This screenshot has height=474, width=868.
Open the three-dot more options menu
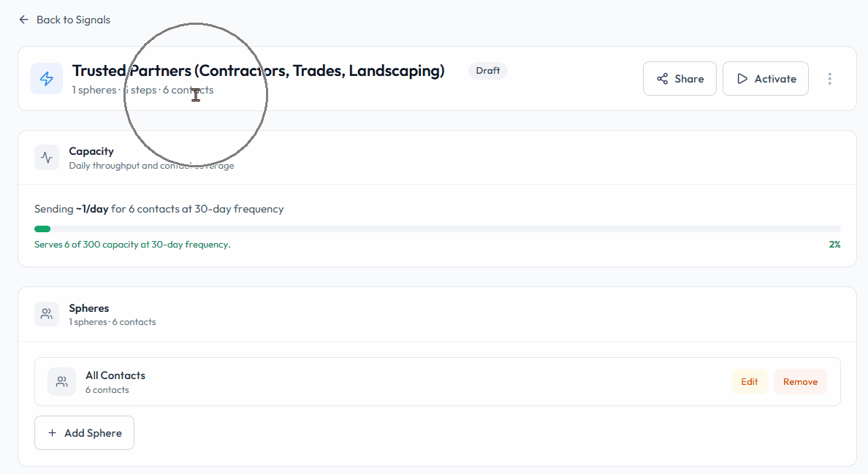click(829, 79)
